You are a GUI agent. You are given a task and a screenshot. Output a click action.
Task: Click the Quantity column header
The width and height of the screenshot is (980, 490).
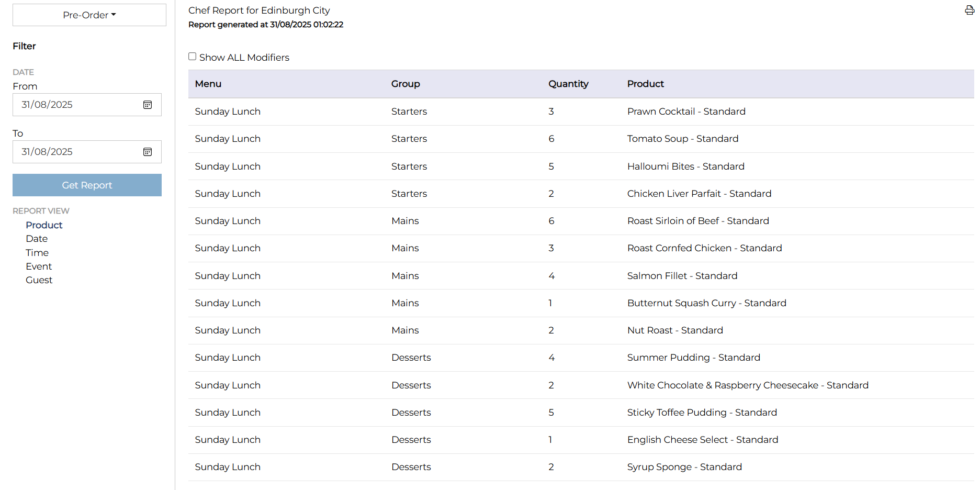click(568, 84)
